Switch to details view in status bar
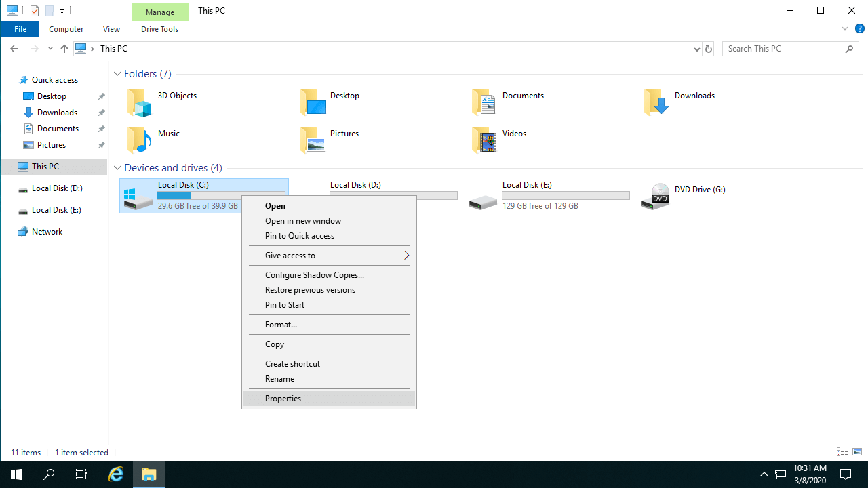Viewport: 868px width, 488px height. tap(842, 452)
